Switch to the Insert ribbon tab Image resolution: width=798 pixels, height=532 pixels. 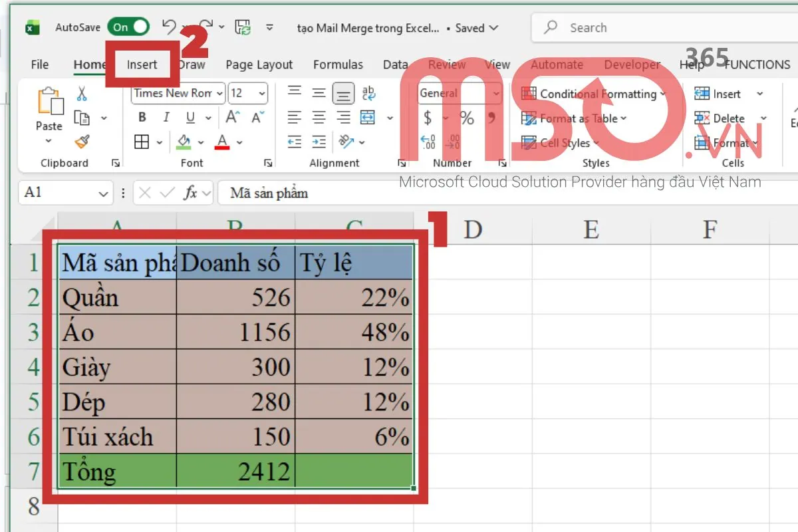click(x=141, y=65)
